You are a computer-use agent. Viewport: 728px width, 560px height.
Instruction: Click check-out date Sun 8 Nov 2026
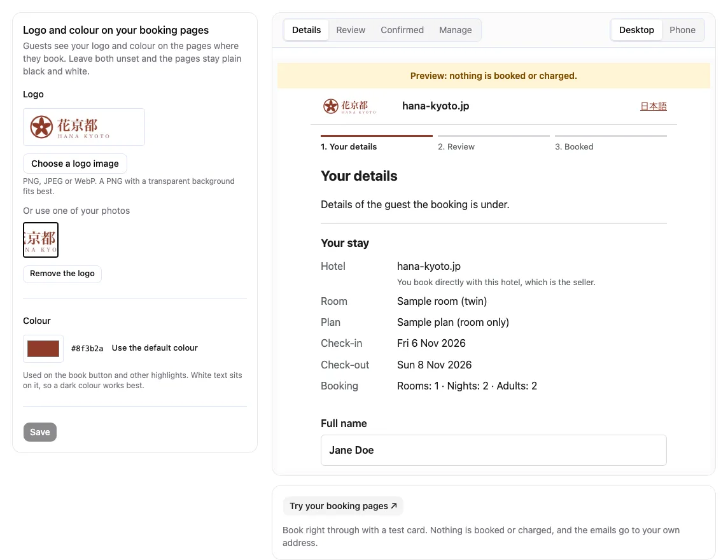click(x=434, y=365)
